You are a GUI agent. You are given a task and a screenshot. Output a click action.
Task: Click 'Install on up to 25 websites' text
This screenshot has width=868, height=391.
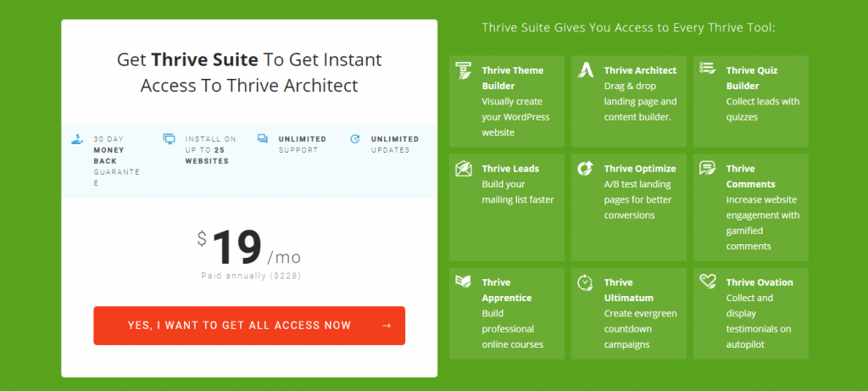pos(210,149)
